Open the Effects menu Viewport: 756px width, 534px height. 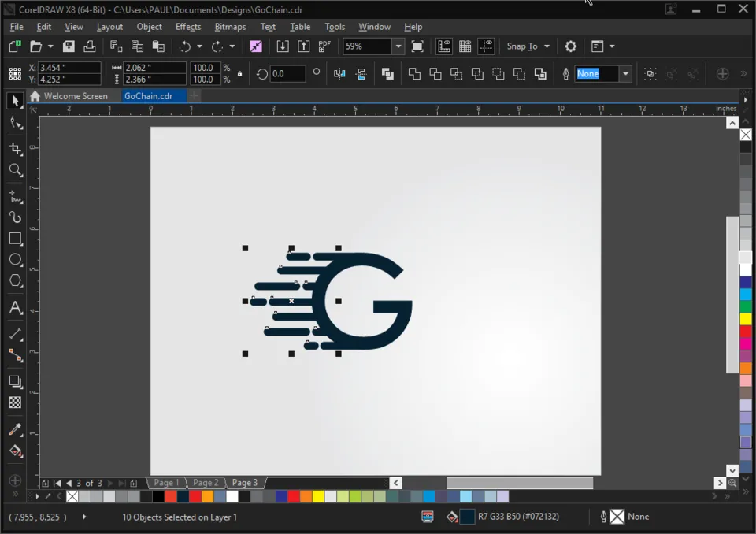click(x=188, y=27)
